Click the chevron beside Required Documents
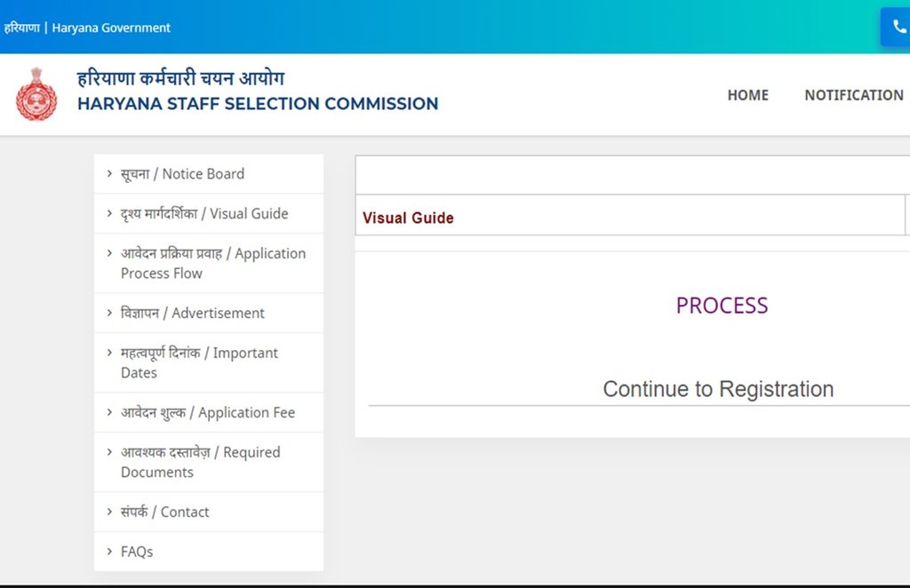 [x=109, y=452]
